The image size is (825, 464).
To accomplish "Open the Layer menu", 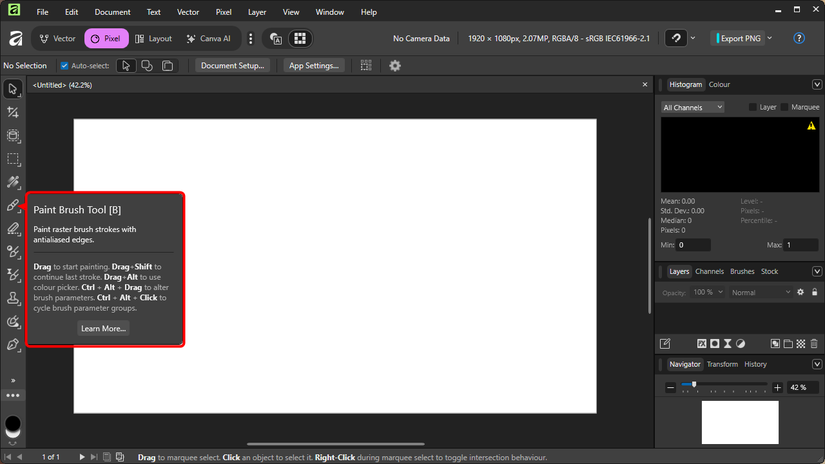I will click(257, 12).
